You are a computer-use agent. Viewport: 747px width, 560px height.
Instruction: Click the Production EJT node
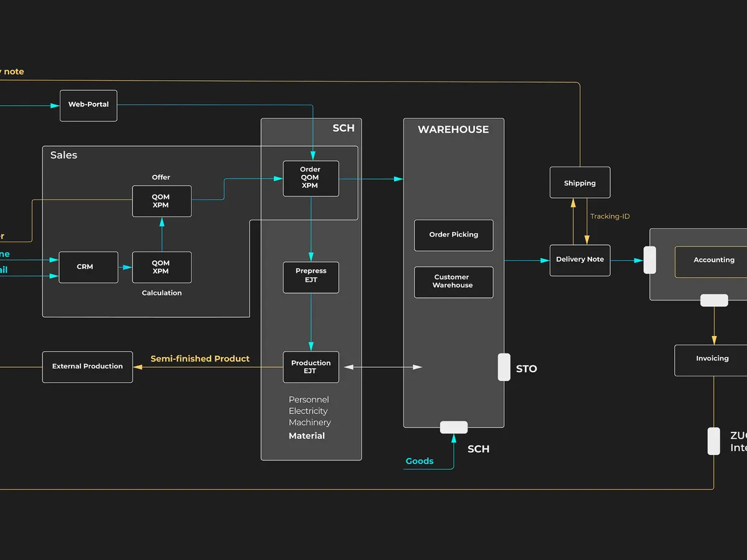[x=311, y=367]
